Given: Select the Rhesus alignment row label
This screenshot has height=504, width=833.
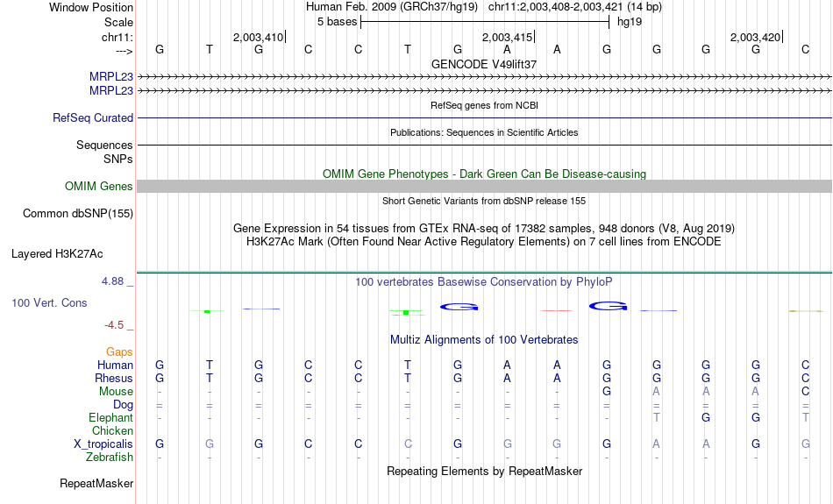Looking at the screenshot, I should click(114, 378).
